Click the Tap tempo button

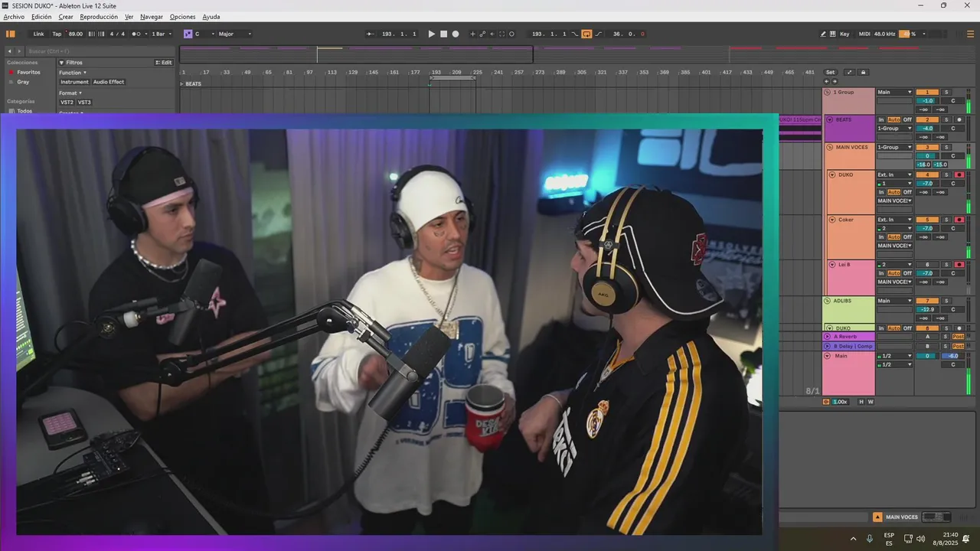[57, 34]
